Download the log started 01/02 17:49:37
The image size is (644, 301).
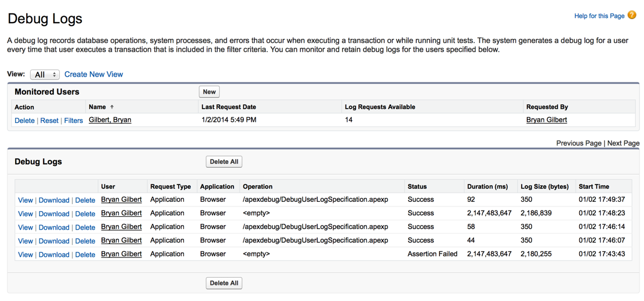(54, 200)
